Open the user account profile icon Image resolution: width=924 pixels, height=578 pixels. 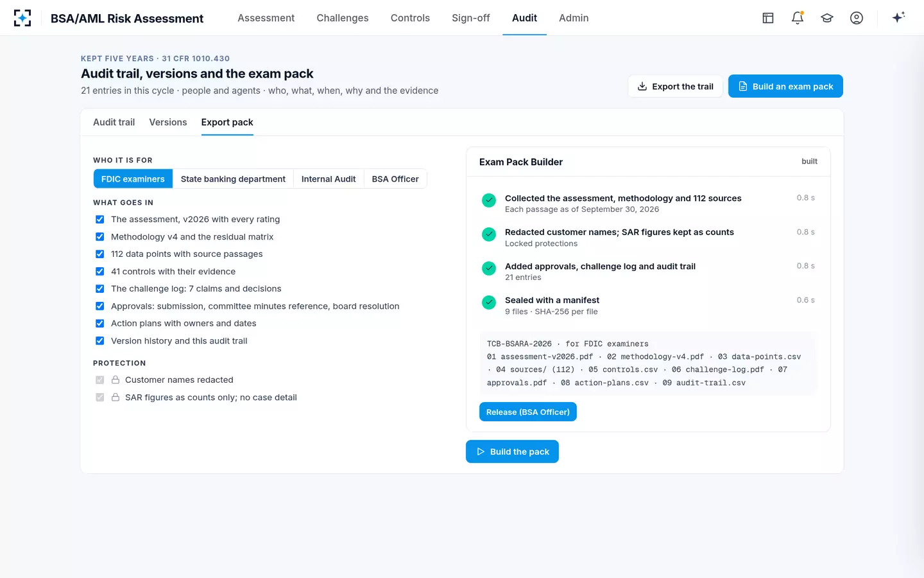point(857,18)
